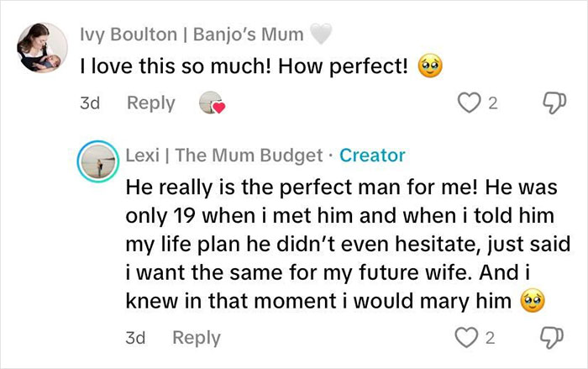Click the 3d timestamp under Ivy's comment
Viewport: 588px width, 369px height.
89,103
